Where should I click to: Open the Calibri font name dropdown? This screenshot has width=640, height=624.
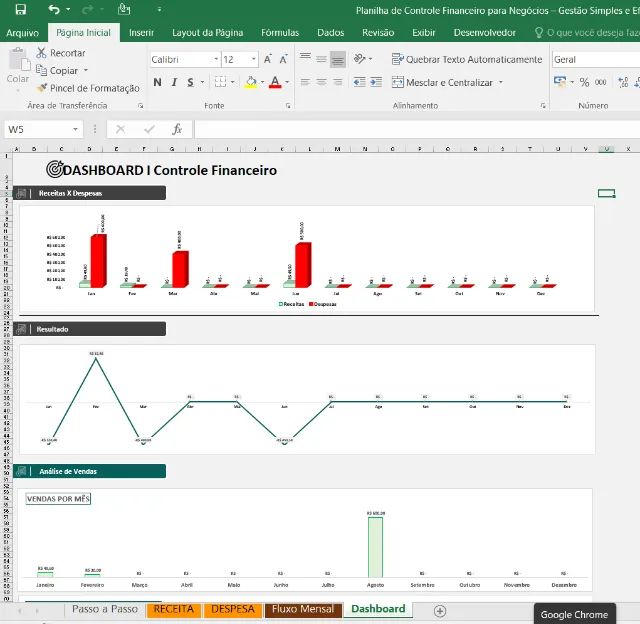click(x=216, y=60)
